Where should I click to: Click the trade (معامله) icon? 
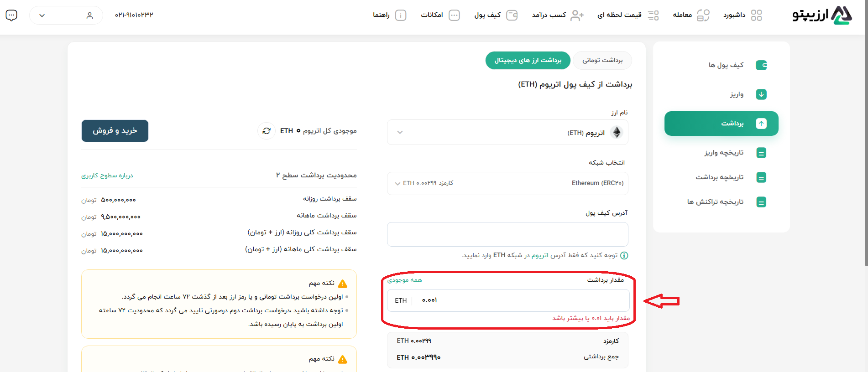703,15
